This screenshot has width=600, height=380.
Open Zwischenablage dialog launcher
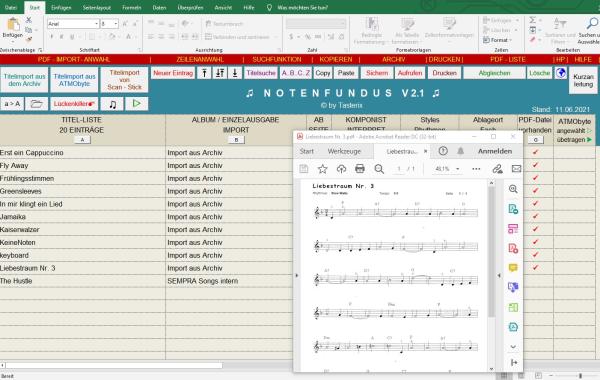[40, 50]
